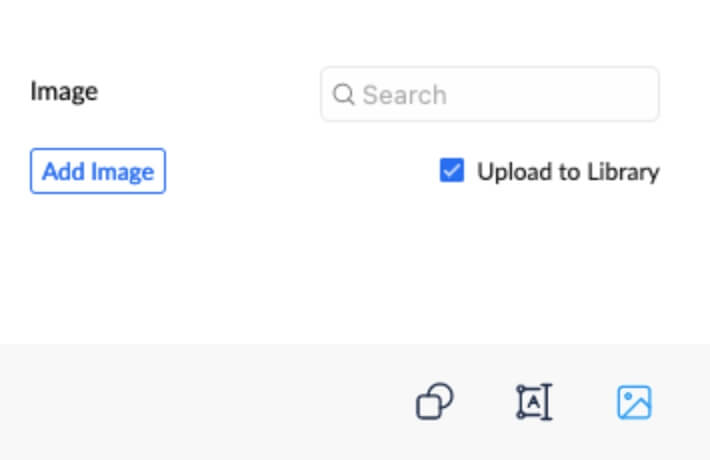Click the "Image" section label

pyautogui.click(x=64, y=92)
